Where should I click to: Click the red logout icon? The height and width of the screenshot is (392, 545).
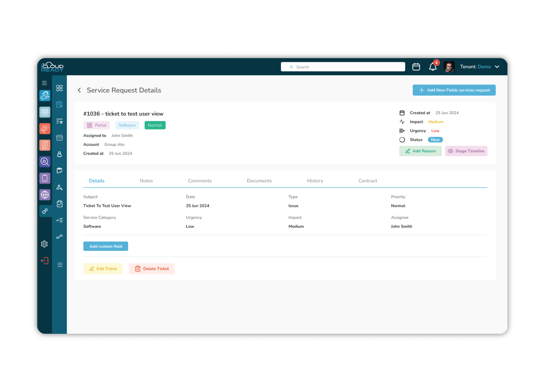45,261
